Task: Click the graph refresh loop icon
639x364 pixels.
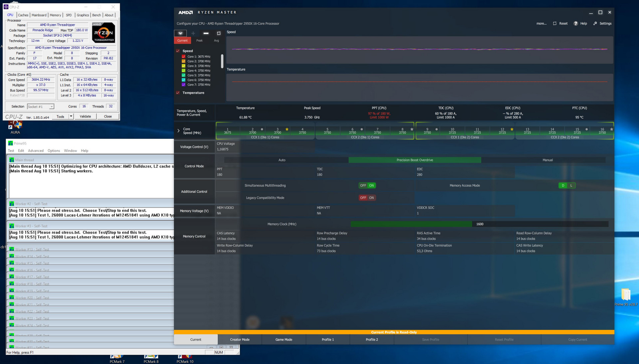Action: (219, 33)
